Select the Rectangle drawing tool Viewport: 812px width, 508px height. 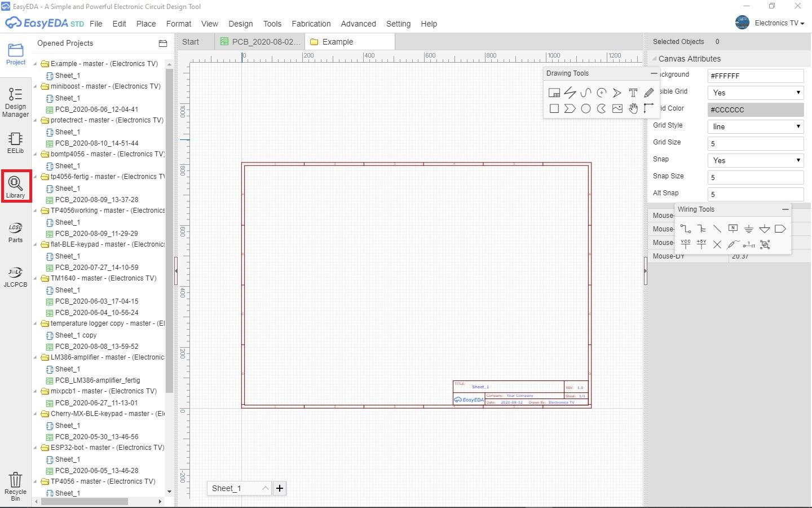pyautogui.click(x=554, y=108)
